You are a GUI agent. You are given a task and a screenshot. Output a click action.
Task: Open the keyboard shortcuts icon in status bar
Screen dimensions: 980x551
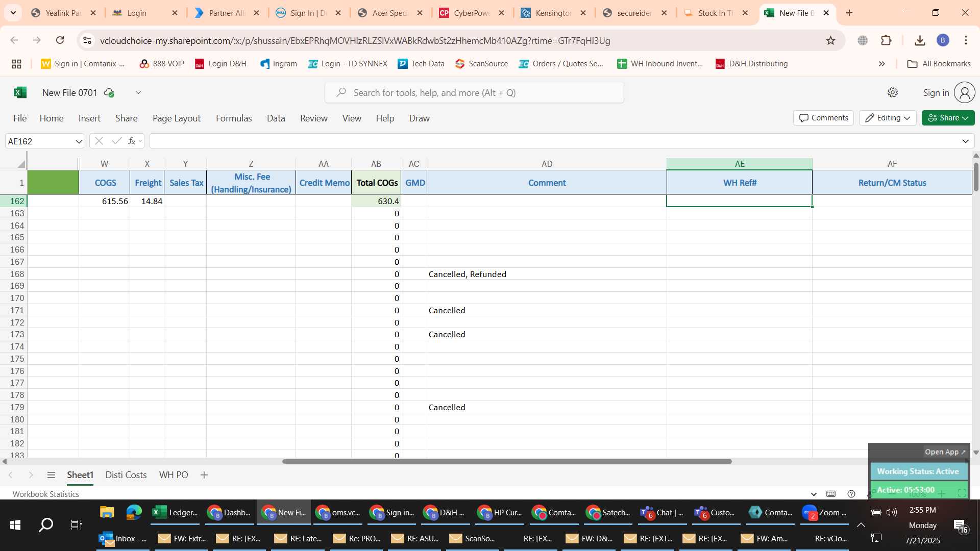[x=831, y=494]
